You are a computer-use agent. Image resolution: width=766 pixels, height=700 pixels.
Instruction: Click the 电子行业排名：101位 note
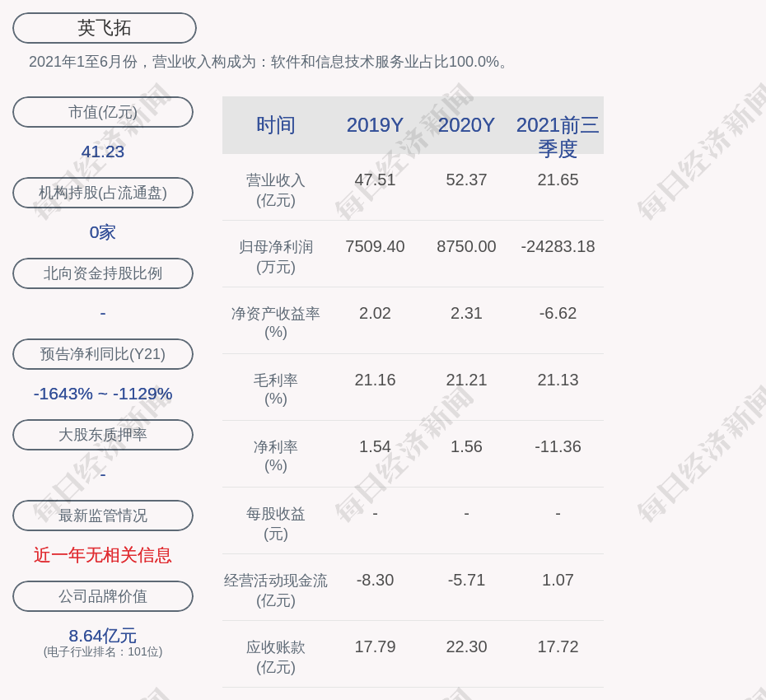(103, 651)
